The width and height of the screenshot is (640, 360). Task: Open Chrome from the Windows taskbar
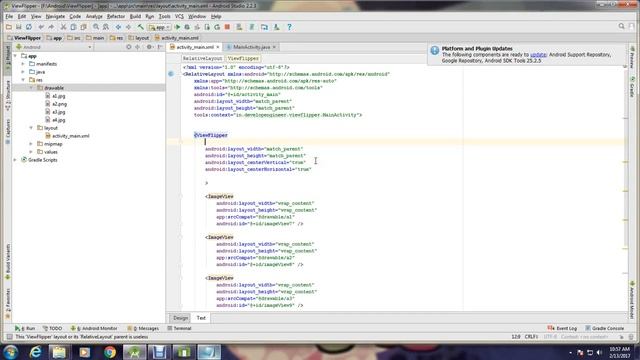coord(110,352)
